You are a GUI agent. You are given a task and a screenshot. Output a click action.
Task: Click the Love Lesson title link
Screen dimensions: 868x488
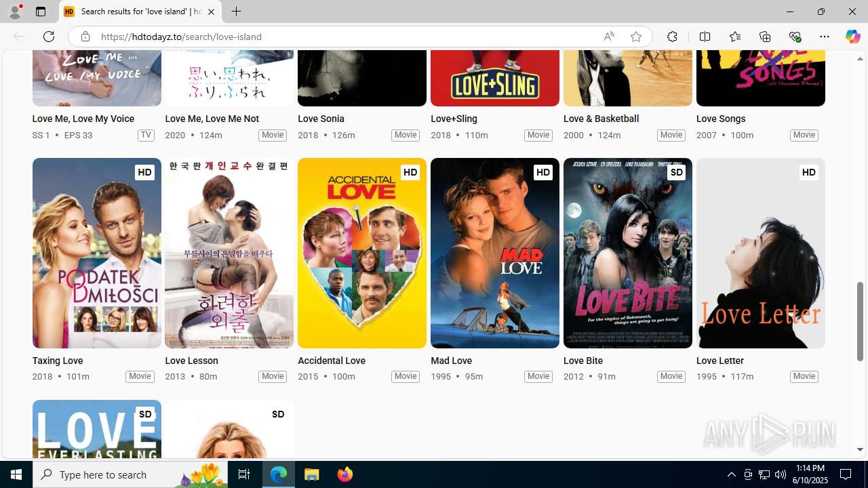191,361
